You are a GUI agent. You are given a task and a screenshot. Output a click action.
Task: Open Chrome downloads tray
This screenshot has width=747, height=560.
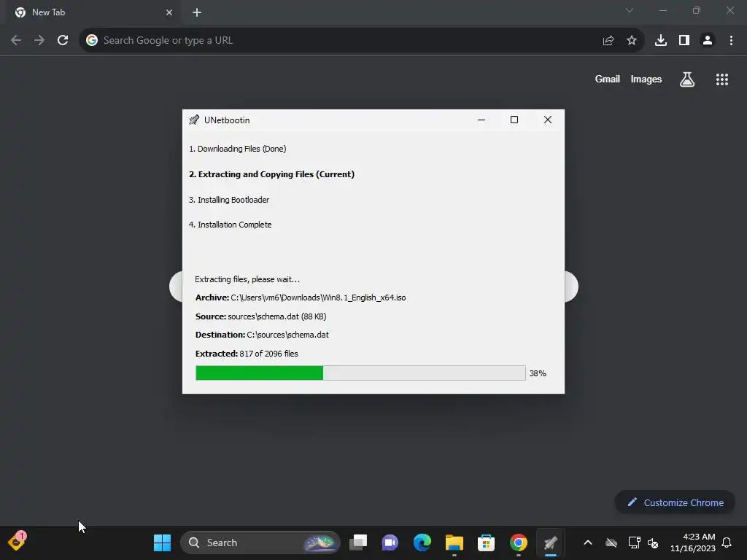coord(661,41)
